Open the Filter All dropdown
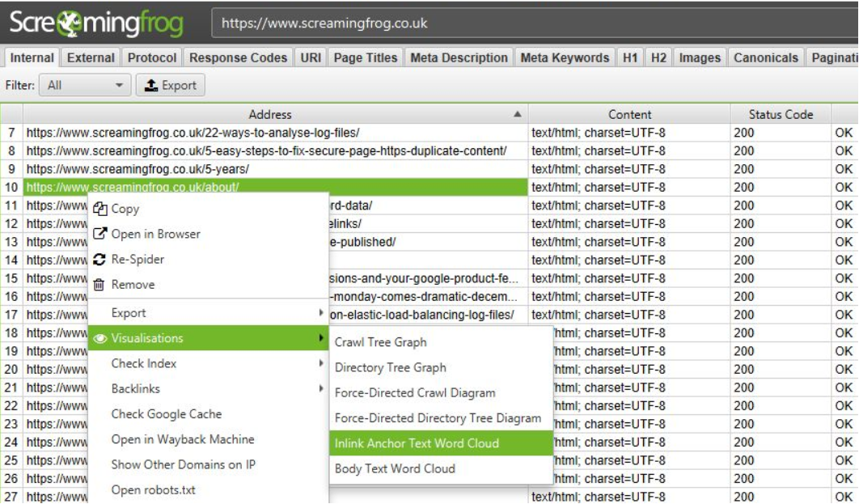 click(85, 85)
